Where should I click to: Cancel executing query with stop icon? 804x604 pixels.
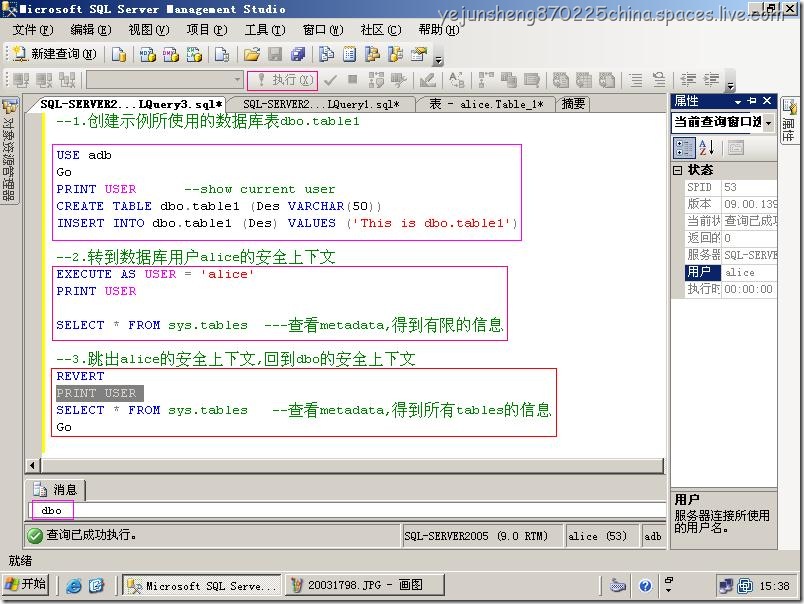pos(352,79)
